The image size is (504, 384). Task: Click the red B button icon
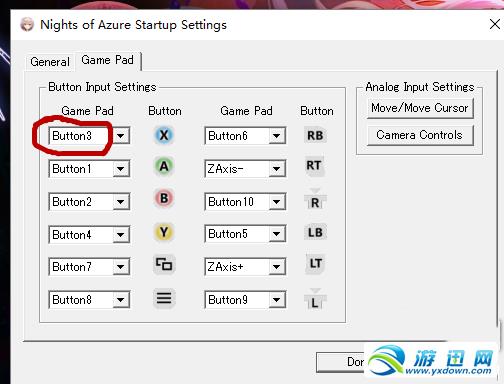click(164, 198)
